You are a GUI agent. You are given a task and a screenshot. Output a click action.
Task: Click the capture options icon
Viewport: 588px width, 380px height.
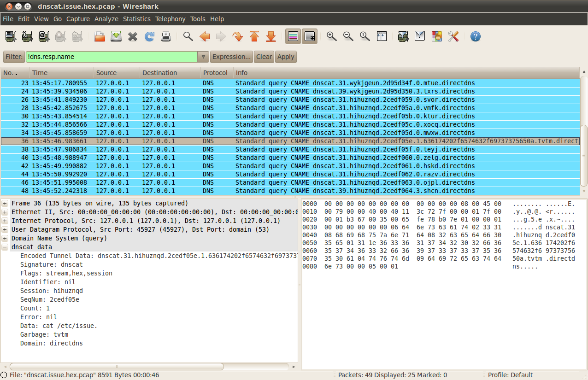pyautogui.click(x=28, y=36)
